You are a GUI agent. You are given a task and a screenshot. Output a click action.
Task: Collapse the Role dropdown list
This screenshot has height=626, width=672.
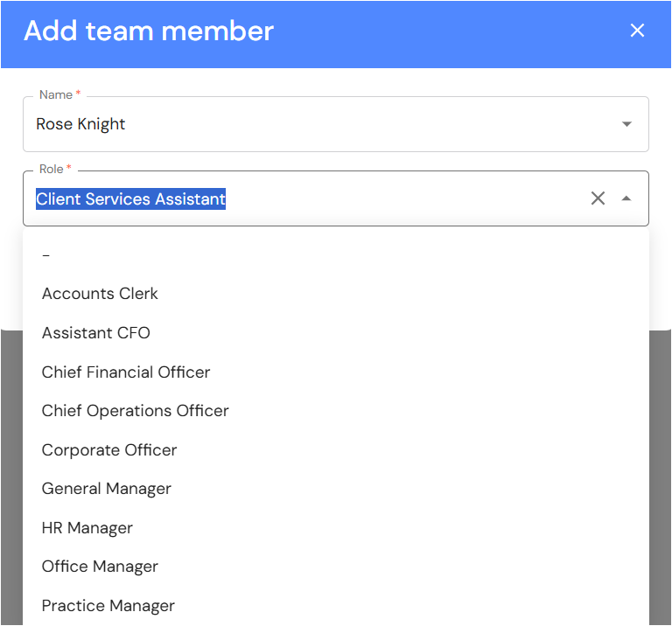[626, 198]
